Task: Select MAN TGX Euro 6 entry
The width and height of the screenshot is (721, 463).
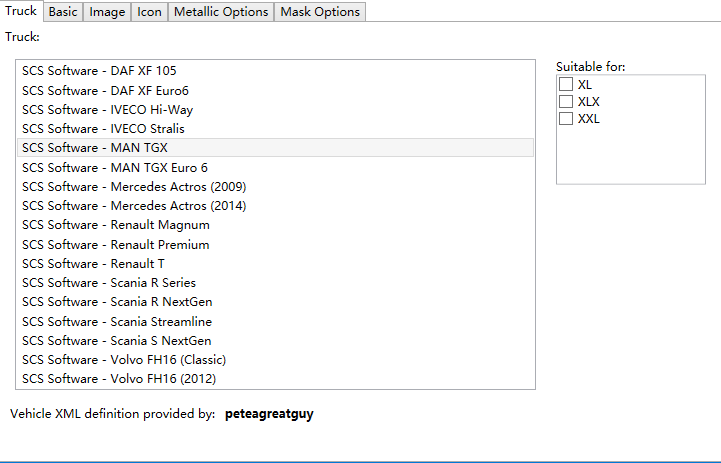Action: (115, 167)
